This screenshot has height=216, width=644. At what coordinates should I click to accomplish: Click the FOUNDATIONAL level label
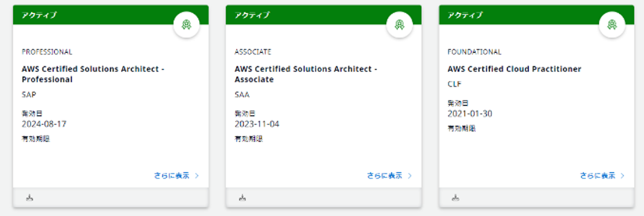click(474, 52)
